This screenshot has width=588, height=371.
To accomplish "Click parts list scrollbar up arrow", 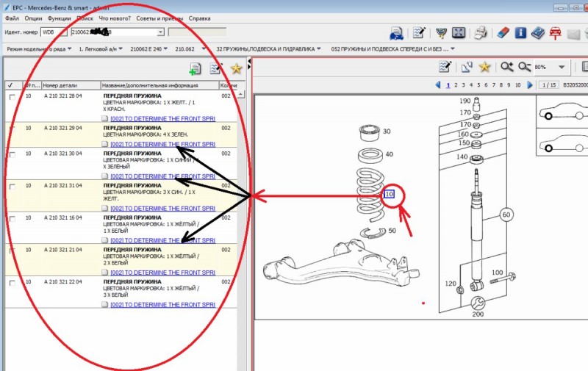I will point(241,94).
